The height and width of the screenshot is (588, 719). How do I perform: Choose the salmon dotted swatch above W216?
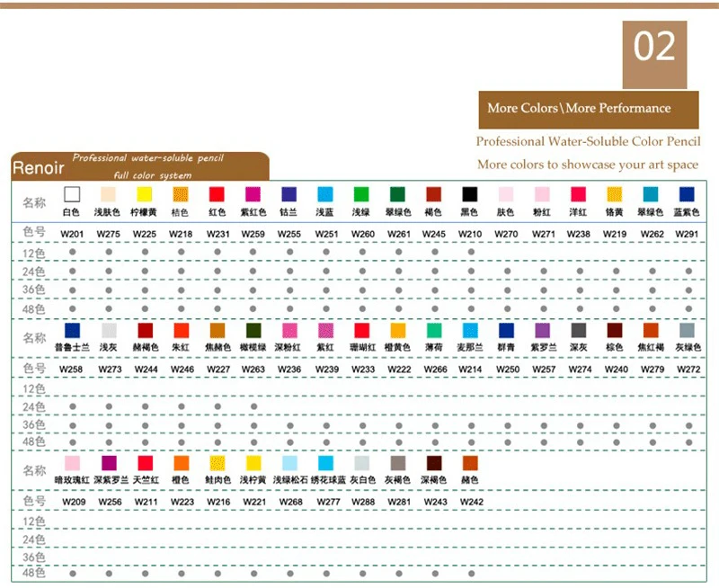click(217, 463)
